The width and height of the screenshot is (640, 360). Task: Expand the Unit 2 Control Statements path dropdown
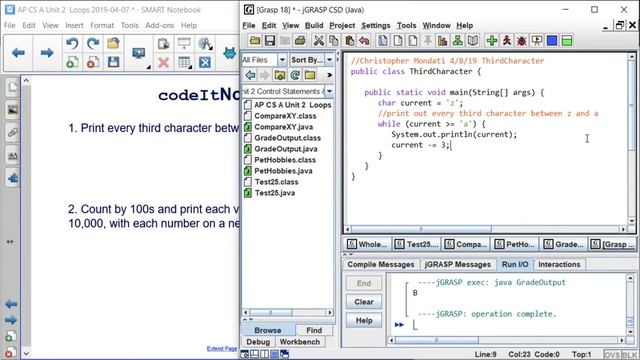pyautogui.click(x=329, y=91)
